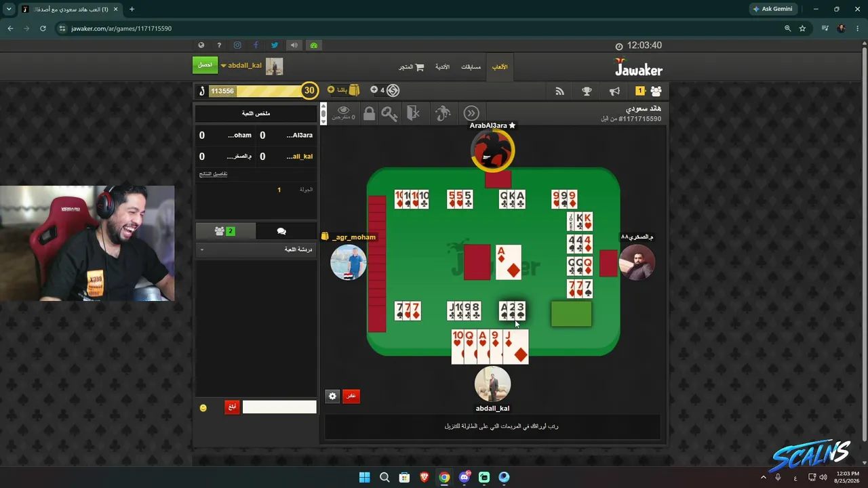Open Brave browser from taskbar
Image resolution: width=868 pixels, height=488 pixels.
424,477
